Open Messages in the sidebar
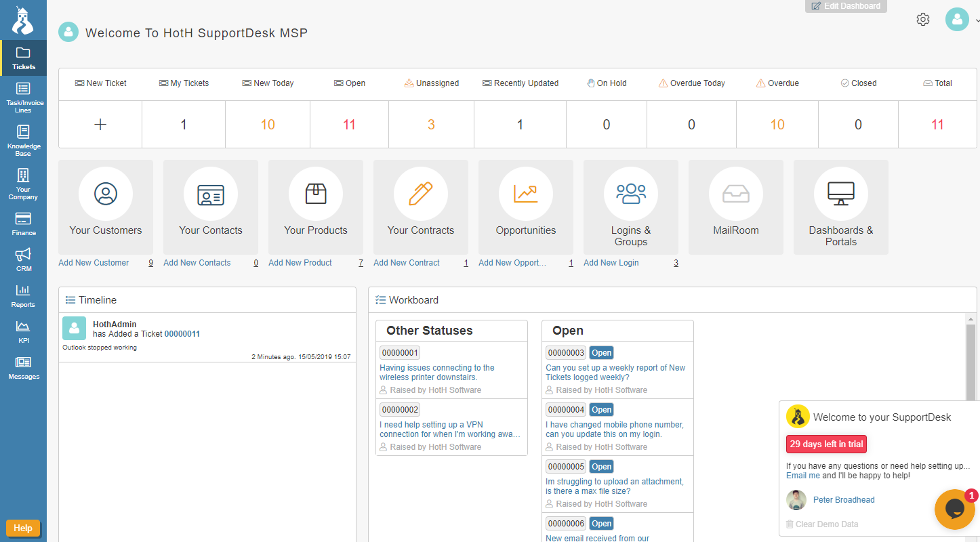Image resolution: width=980 pixels, height=542 pixels. pyautogui.click(x=23, y=367)
